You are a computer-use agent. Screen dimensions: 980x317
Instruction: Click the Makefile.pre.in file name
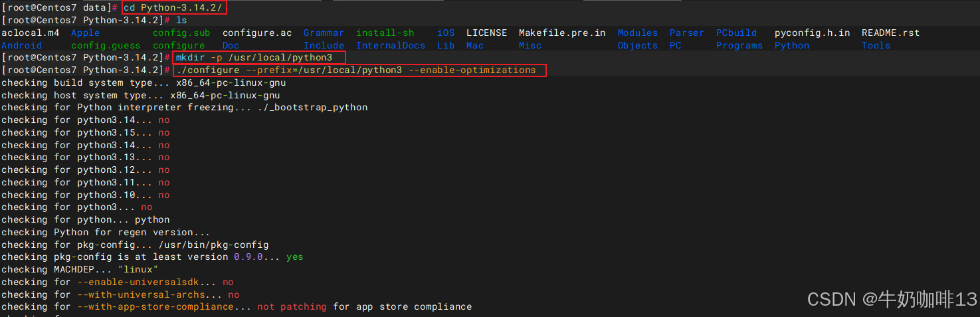click(562, 33)
